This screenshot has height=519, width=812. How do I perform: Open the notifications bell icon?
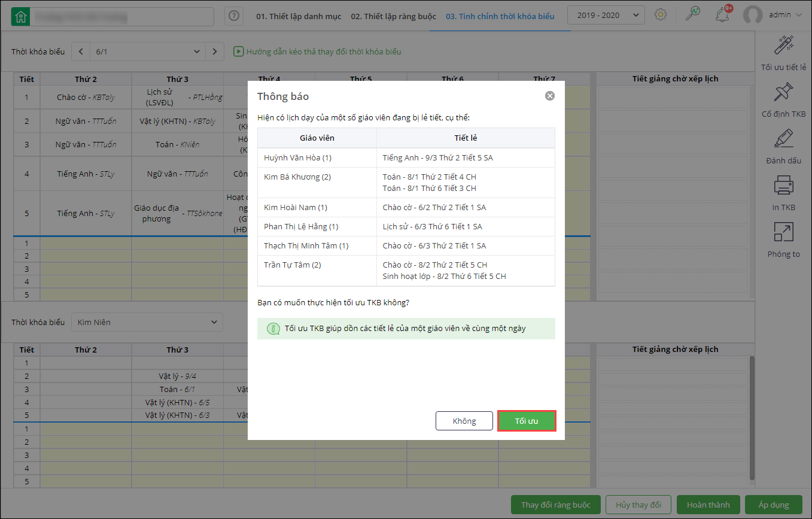pyautogui.click(x=722, y=15)
